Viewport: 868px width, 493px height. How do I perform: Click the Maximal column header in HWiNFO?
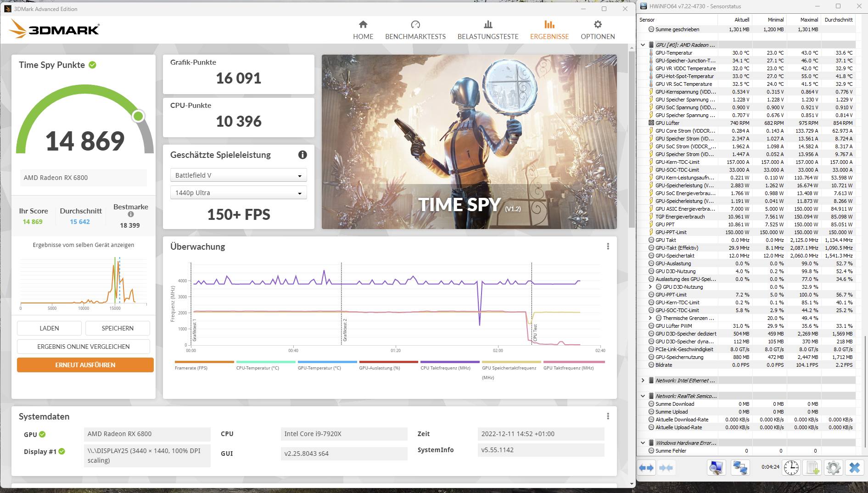[x=803, y=20]
